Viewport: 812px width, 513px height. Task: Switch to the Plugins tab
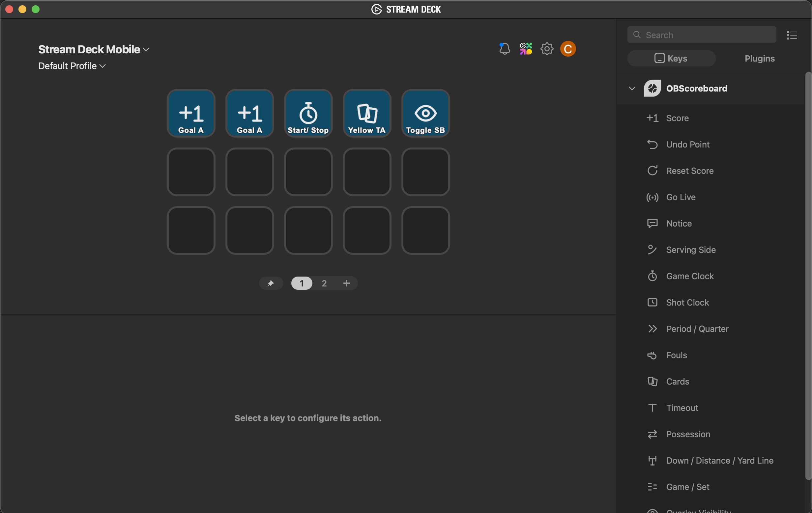pos(759,59)
